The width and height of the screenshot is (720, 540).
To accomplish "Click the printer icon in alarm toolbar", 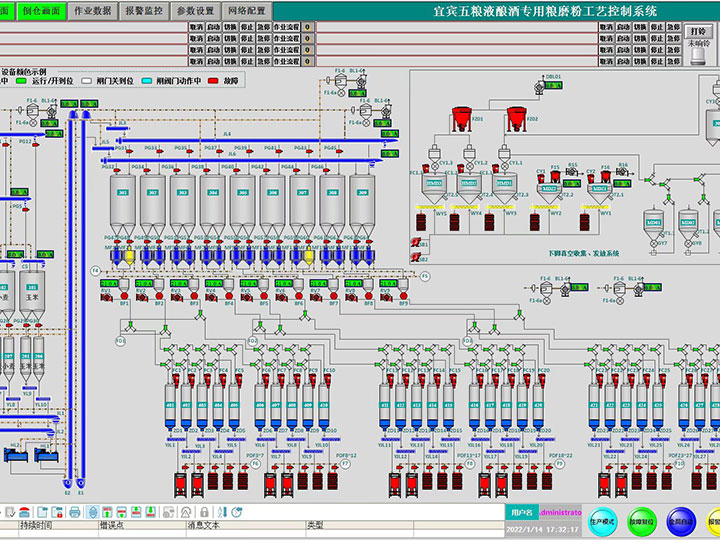I will pos(75,512).
